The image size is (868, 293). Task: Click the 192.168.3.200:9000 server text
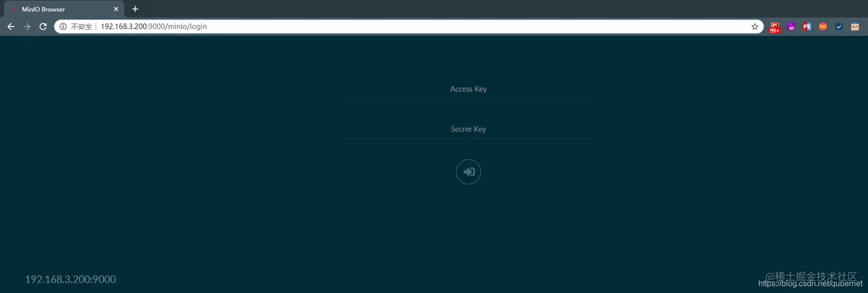pyautogui.click(x=71, y=279)
